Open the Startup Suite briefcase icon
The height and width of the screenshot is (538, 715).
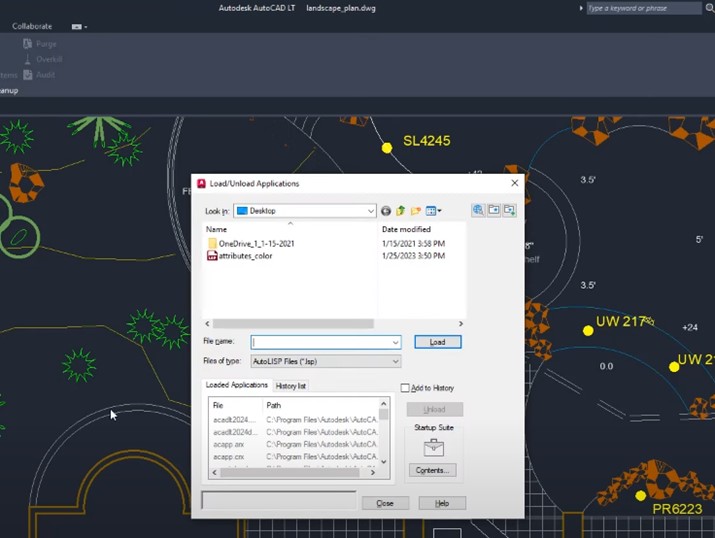pyautogui.click(x=434, y=448)
